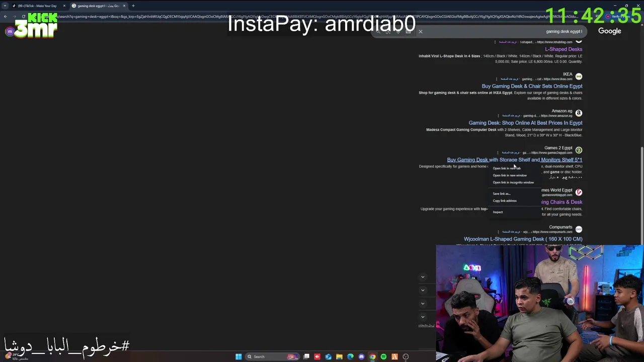Open the L-Shaped Desks result

(563, 49)
